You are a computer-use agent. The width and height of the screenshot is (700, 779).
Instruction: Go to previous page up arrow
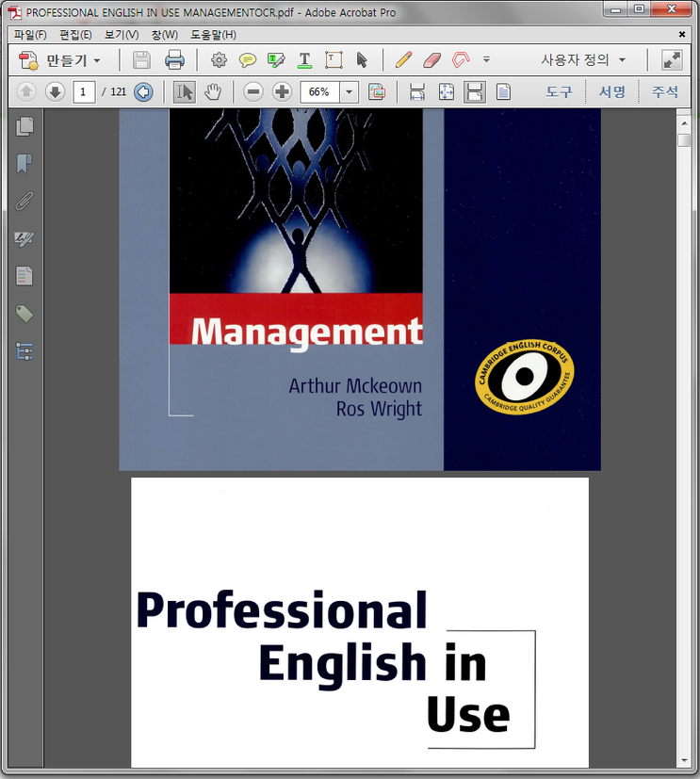(x=26, y=92)
